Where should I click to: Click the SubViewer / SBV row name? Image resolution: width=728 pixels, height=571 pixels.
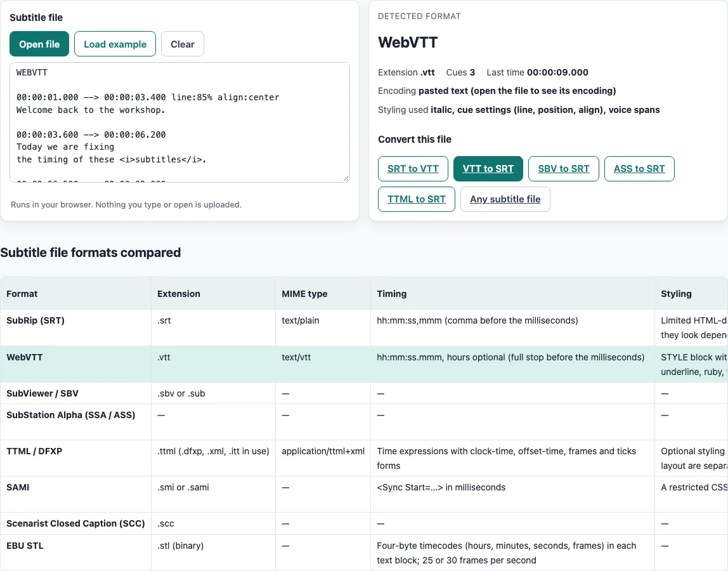coord(42,393)
